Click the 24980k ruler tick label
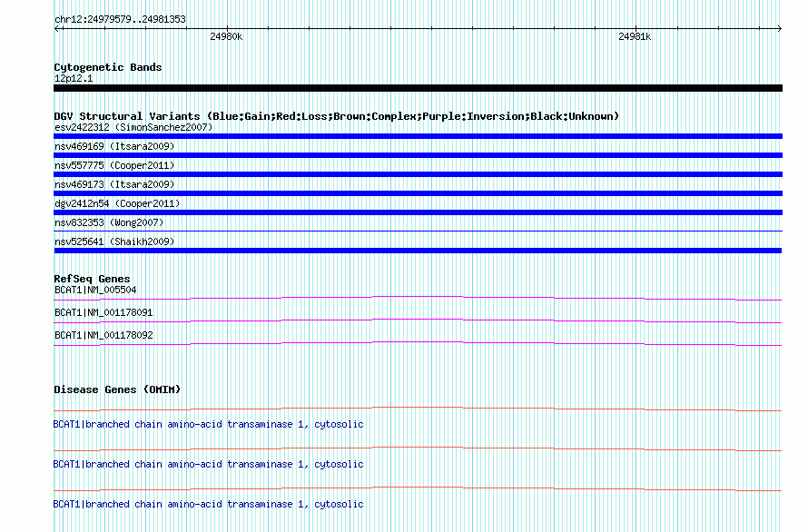The image size is (808, 532). [226, 36]
